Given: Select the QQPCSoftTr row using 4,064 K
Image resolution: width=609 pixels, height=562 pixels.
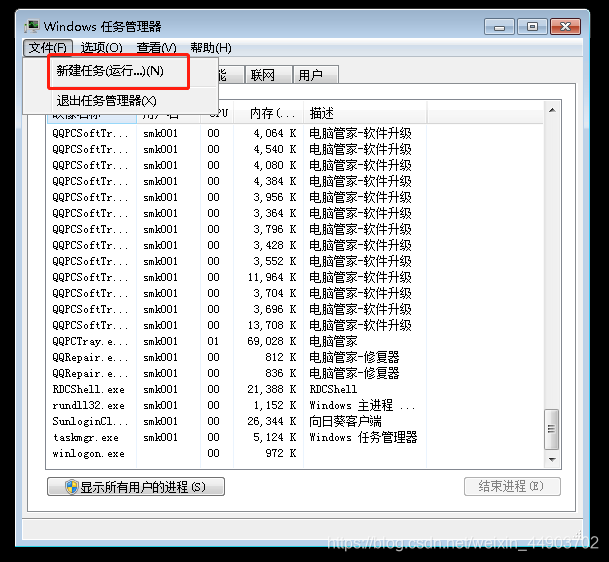Looking at the screenshot, I should pyautogui.click(x=236, y=133).
